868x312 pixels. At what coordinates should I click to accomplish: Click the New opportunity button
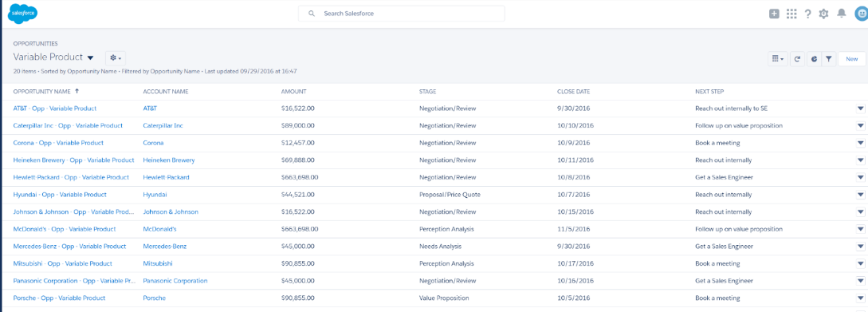point(851,59)
